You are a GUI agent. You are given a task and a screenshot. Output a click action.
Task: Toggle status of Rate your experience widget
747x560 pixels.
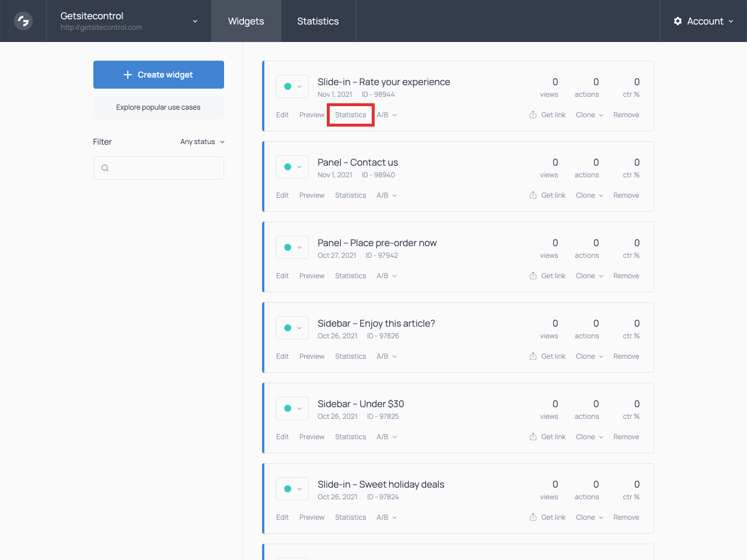point(292,86)
